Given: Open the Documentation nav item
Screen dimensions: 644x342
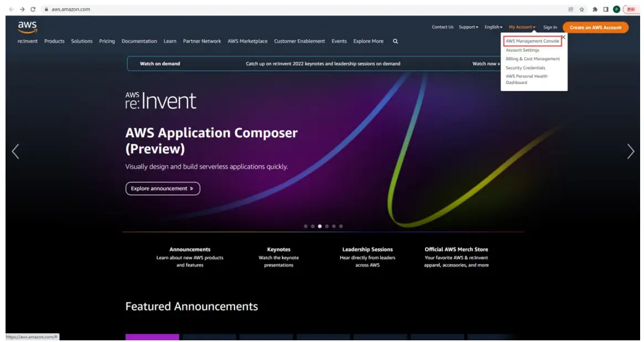Looking at the screenshot, I should 139,41.
